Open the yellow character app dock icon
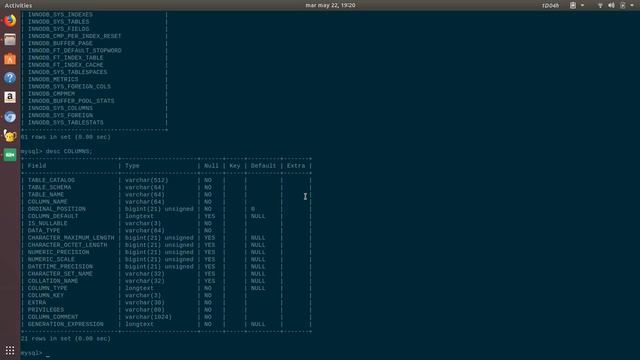The height and width of the screenshot is (360, 640). [10, 136]
